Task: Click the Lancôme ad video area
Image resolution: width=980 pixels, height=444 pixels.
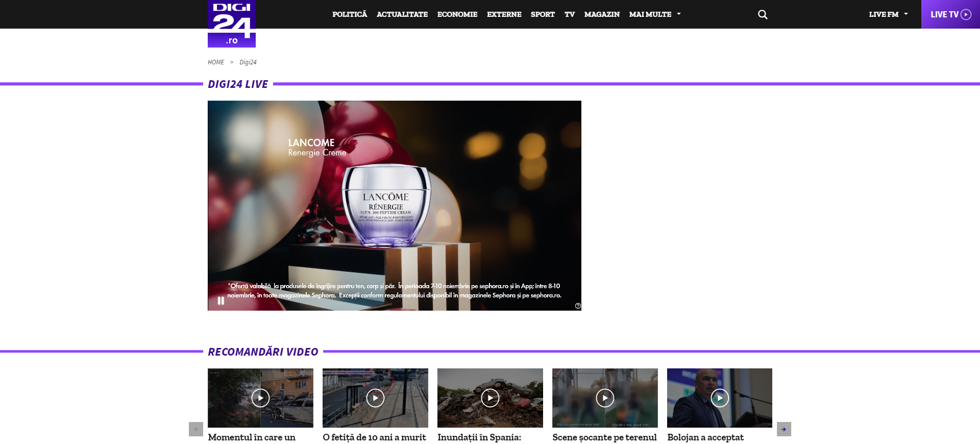Action: [x=394, y=204]
